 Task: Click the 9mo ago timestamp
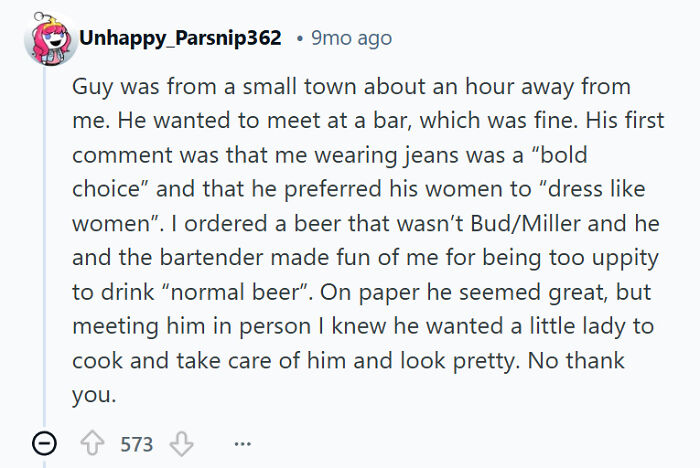(x=351, y=38)
